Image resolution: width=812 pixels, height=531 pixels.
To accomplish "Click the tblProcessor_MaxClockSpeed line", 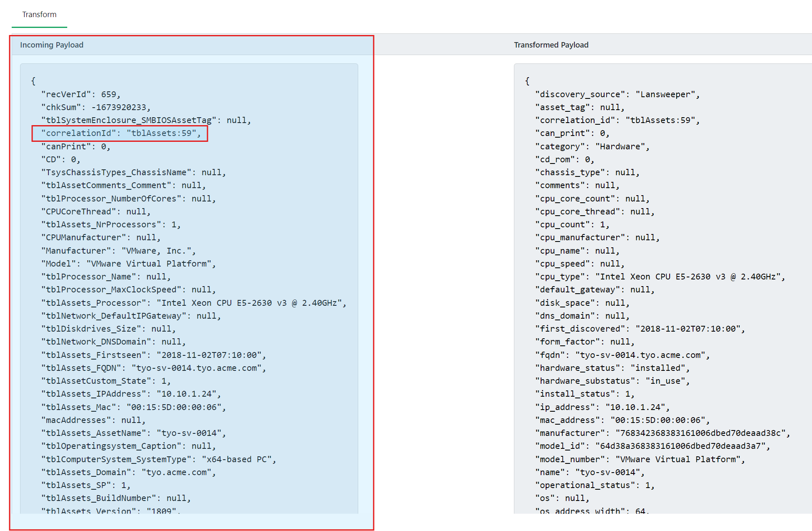I will pos(129,289).
